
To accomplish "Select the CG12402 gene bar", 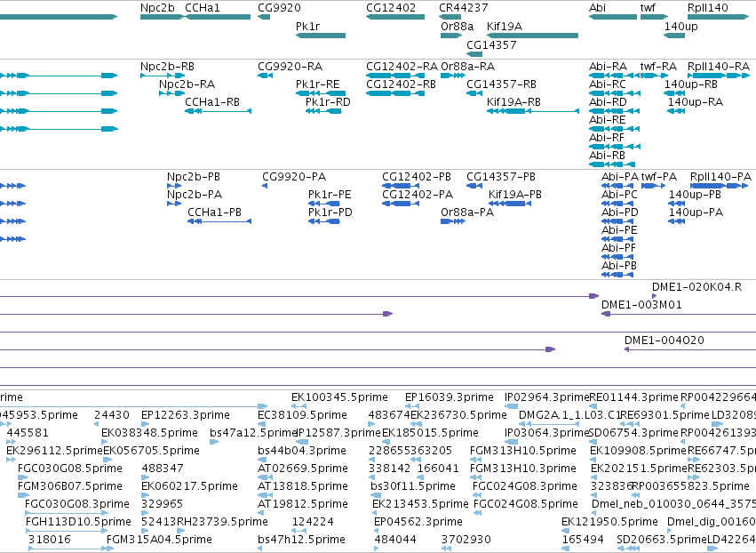I will click(x=395, y=17).
